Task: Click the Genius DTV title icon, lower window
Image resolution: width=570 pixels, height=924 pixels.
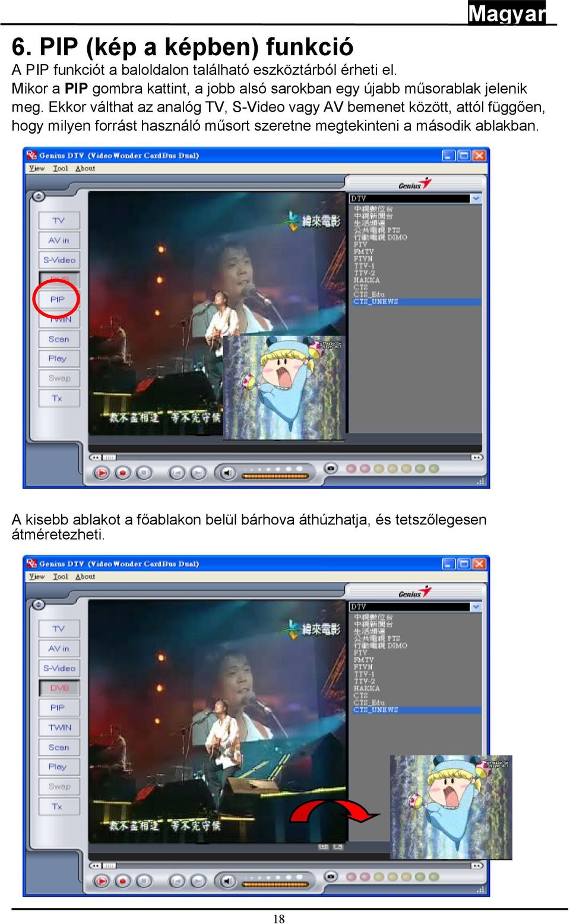Action: [31, 563]
